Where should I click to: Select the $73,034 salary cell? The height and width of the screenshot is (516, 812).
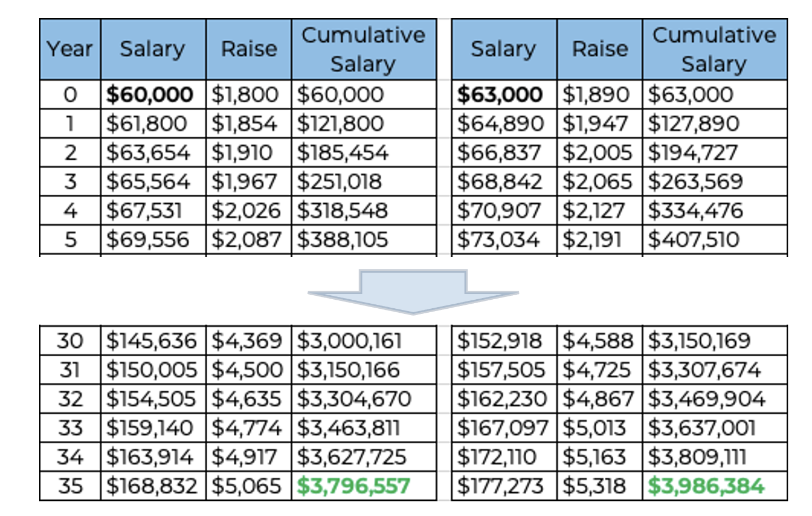pyautogui.click(x=499, y=240)
